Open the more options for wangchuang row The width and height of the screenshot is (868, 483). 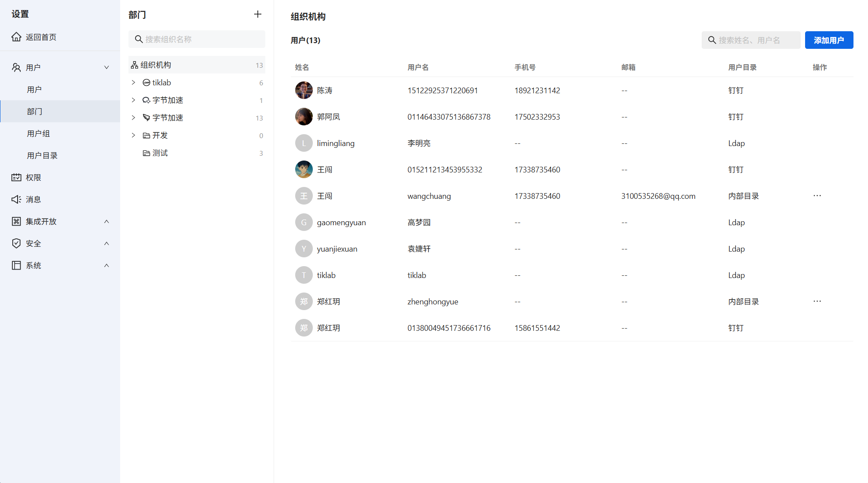click(x=817, y=196)
